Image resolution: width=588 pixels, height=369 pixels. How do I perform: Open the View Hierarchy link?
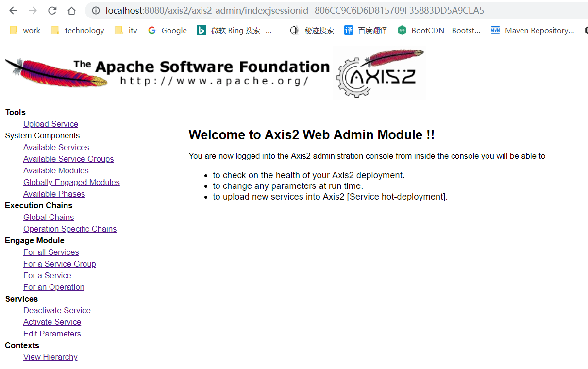click(50, 357)
